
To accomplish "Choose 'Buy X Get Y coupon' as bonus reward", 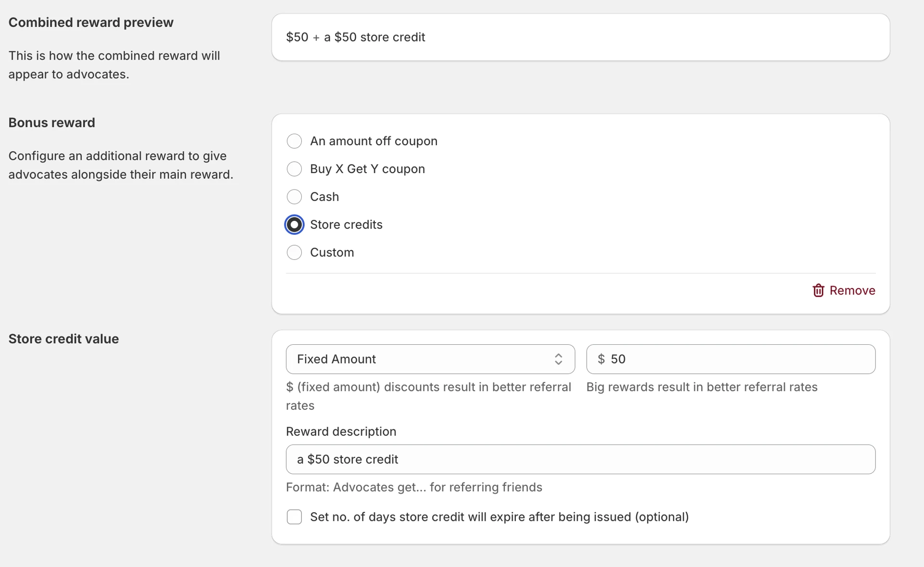I will [x=294, y=169].
